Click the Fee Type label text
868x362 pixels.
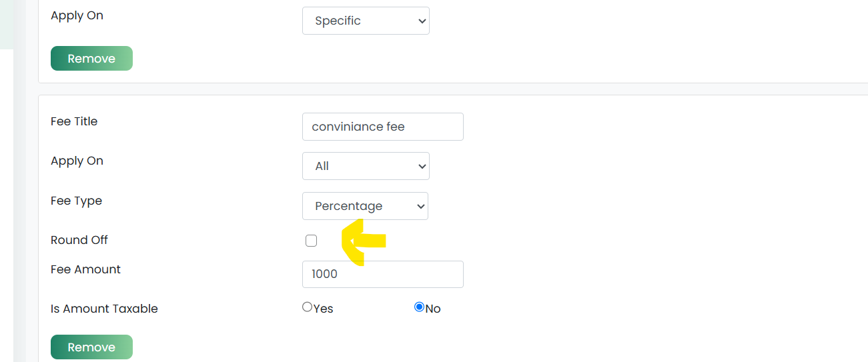pyautogui.click(x=76, y=201)
